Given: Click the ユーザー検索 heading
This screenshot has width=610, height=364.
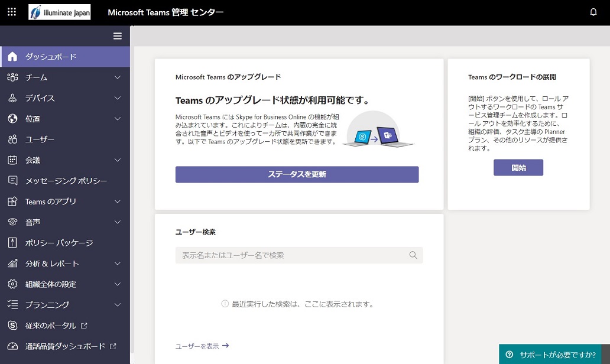Looking at the screenshot, I should [195, 232].
